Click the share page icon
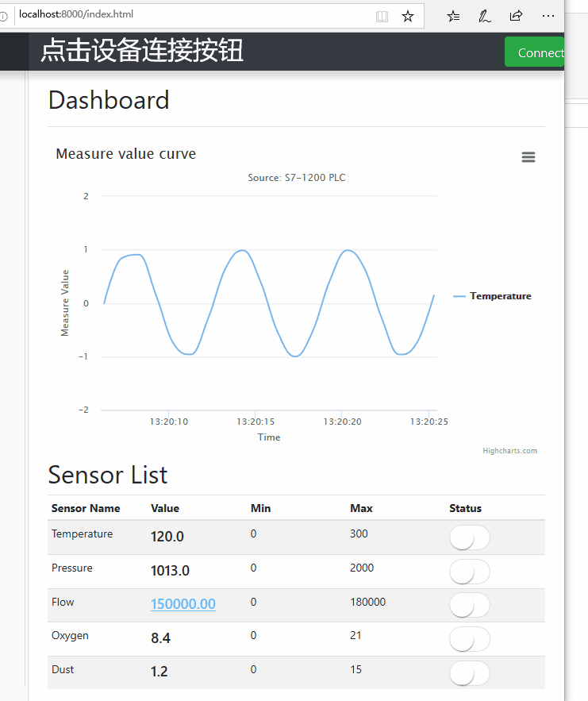 click(516, 16)
